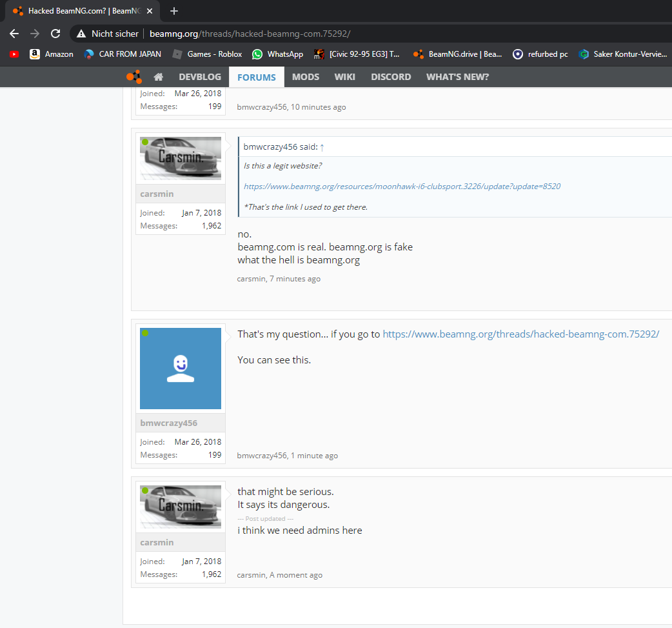Open the Saker Kontur-Vervie bookmark
Screen dimensions: 672x628
(623, 54)
